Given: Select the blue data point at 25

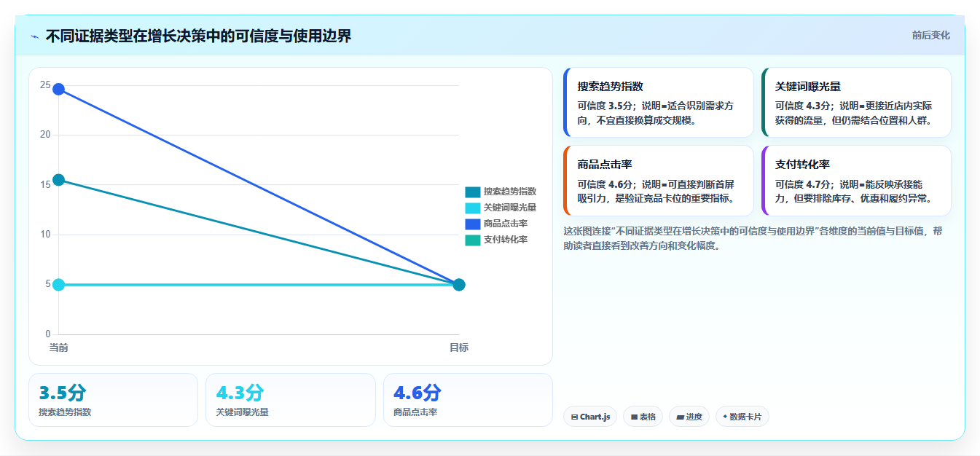Looking at the screenshot, I should (x=58, y=89).
